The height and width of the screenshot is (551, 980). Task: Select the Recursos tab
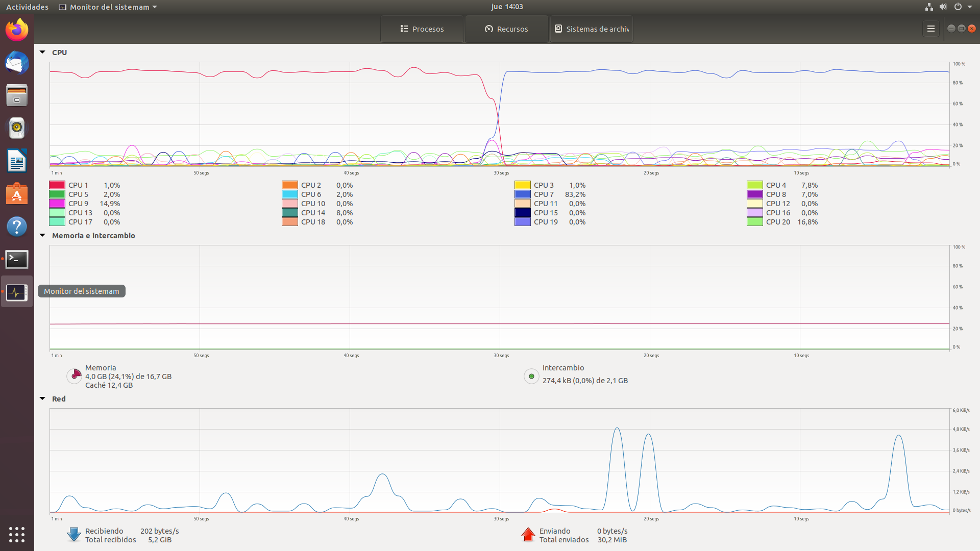tap(507, 29)
